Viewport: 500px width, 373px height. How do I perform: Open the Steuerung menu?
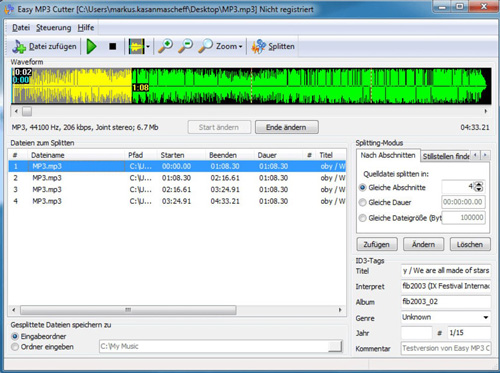[54, 28]
